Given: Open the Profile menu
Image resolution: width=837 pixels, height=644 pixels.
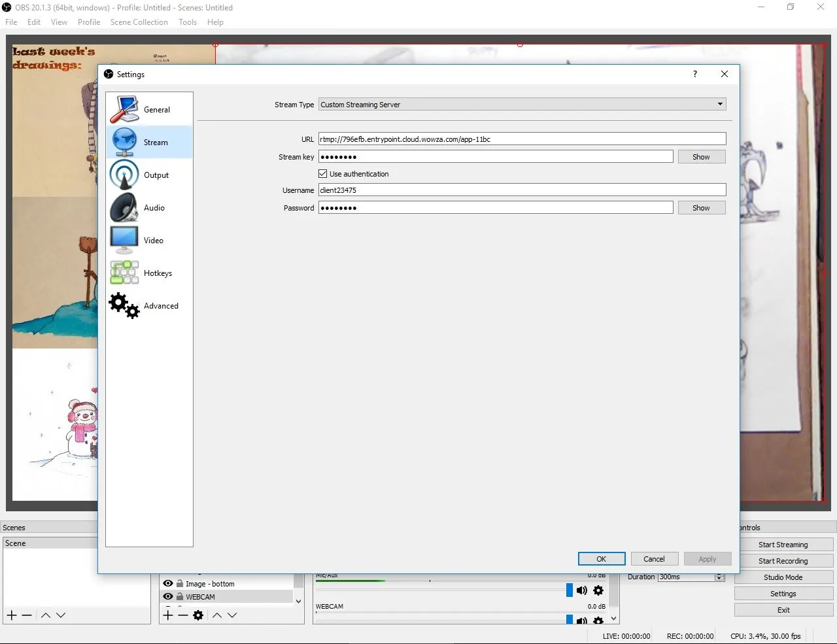Looking at the screenshot, I should (89, 22).
